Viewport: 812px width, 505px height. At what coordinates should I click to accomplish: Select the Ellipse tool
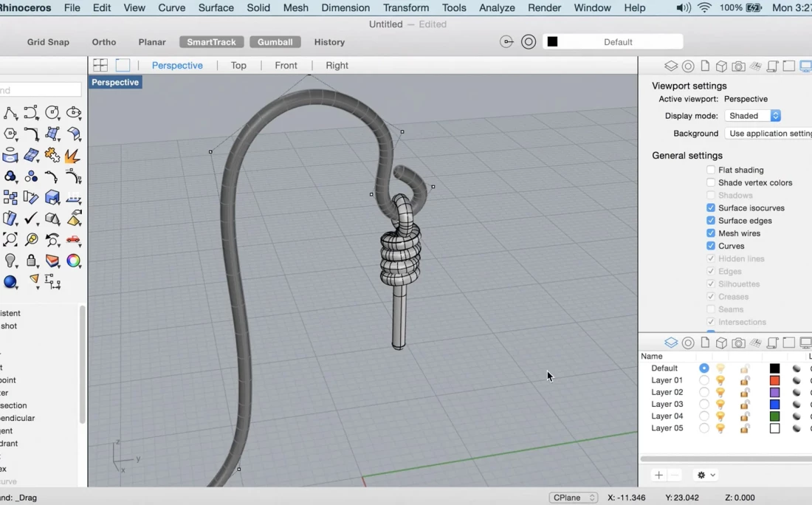[74, 112]
